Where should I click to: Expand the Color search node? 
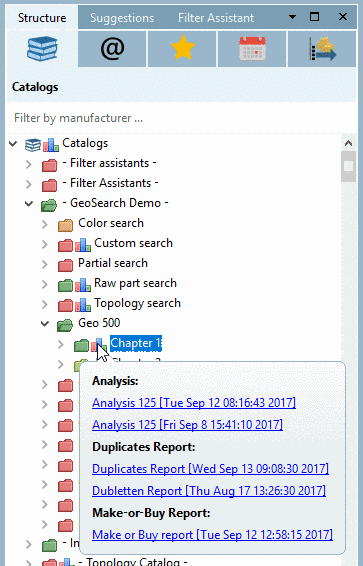45,225
